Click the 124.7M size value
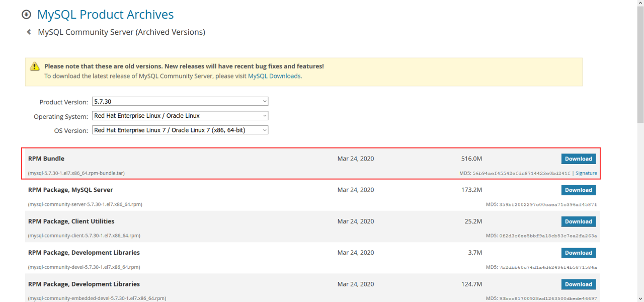 471,284
